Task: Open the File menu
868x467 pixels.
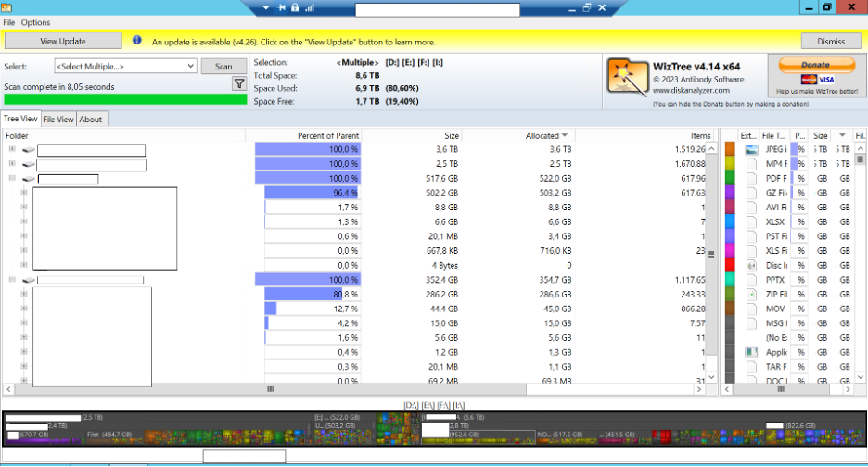Action: 9,22
